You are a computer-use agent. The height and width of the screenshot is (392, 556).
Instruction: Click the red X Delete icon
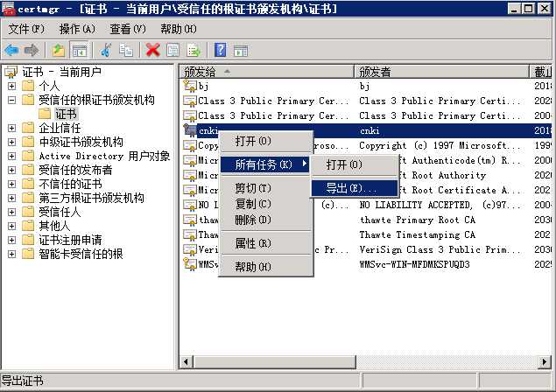(153, 50)
